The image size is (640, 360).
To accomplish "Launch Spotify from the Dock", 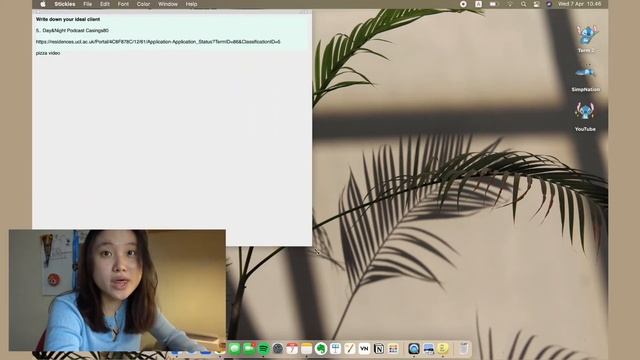I will 264,349.
